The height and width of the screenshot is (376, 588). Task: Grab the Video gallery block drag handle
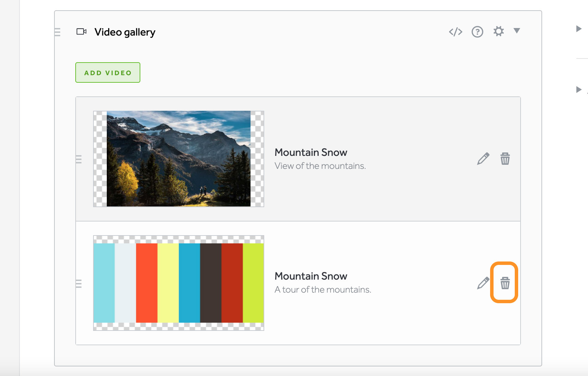tap(57, 32)
